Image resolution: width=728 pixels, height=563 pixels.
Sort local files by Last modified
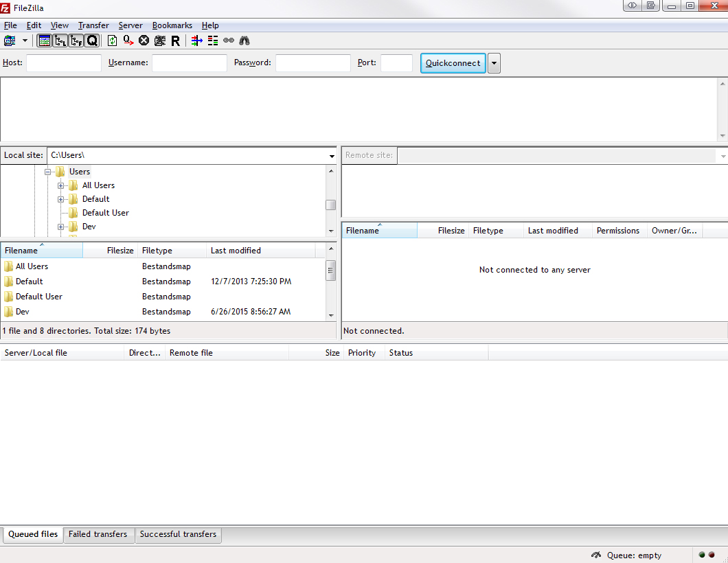(x=260, y=251)
